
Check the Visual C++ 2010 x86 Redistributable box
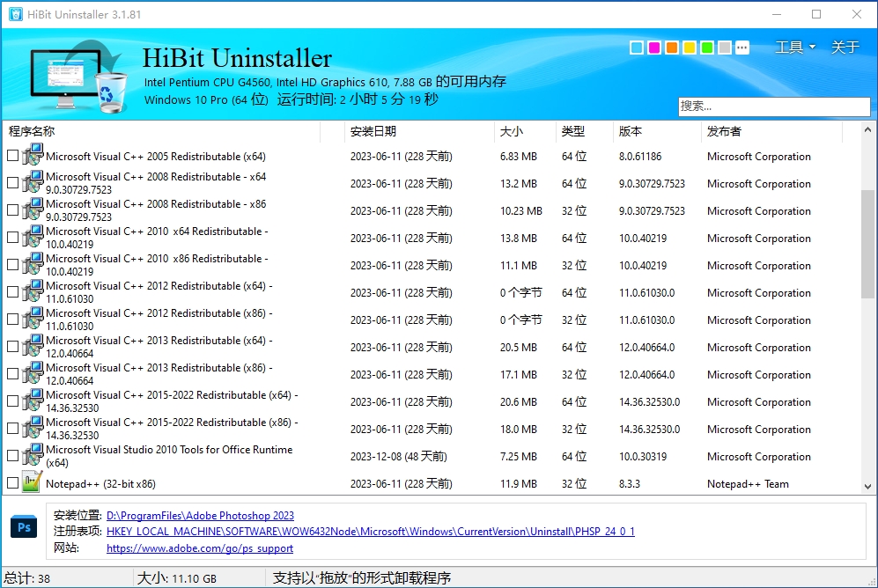12,265
